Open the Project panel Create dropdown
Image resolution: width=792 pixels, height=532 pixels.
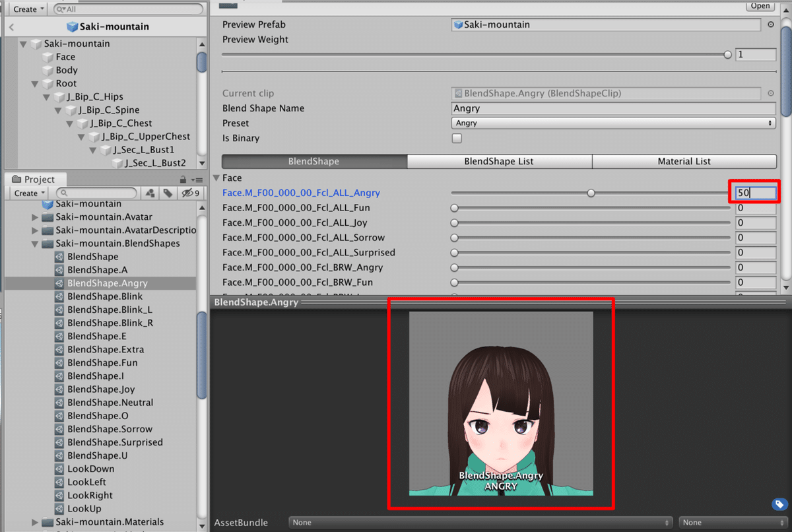[x=29, y=193]
